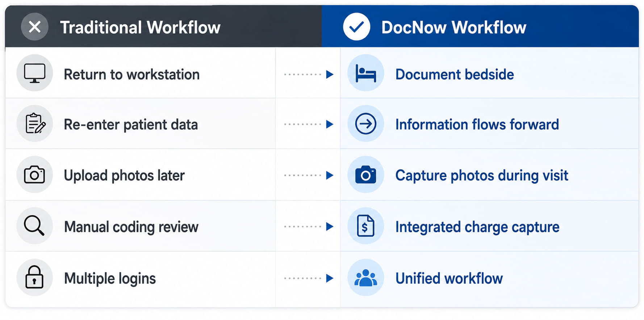Viewport: 644px width, 320px height.
Task: Click the arrow pointing to Information flows forward
Action: coord(309,125)
